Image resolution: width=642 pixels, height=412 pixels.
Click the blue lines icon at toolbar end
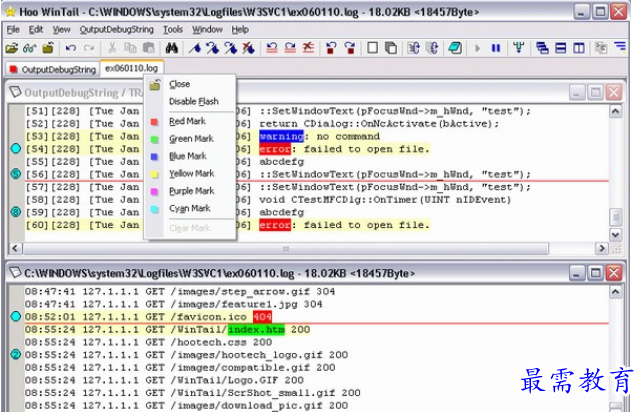[620, 47]
